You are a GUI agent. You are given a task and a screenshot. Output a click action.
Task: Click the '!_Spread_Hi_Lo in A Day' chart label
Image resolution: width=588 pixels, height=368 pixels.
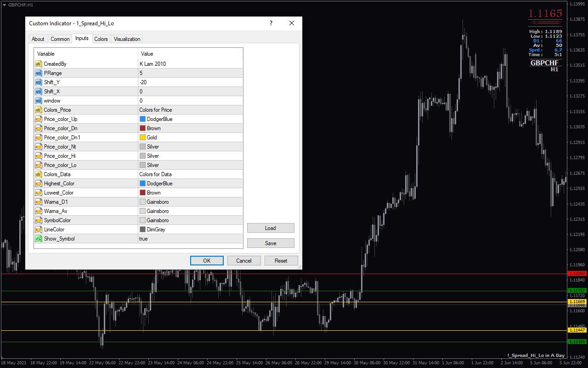tap(536, 356)
